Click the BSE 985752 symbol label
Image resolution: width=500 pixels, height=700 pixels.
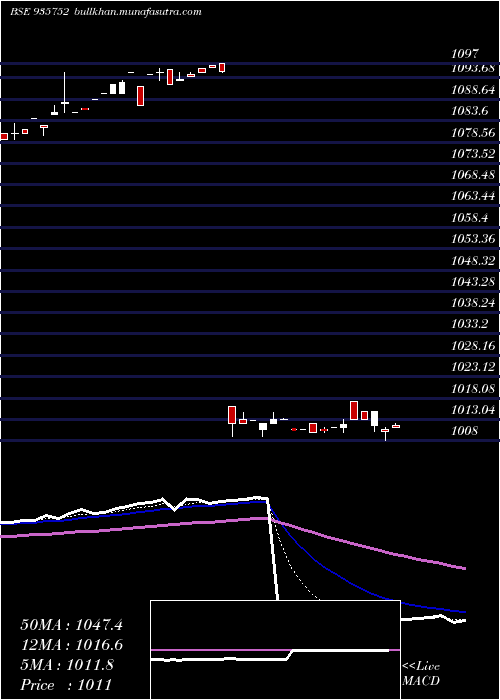click(39, 12)
